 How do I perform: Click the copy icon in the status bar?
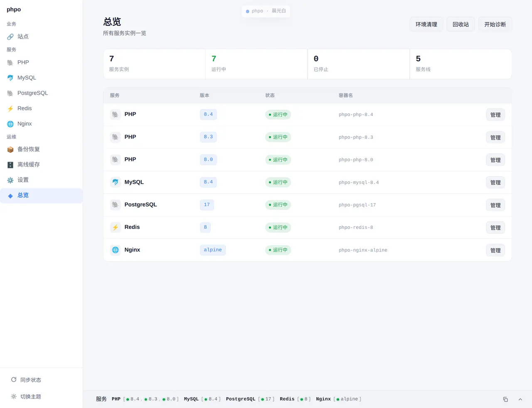tap(505, 399)
